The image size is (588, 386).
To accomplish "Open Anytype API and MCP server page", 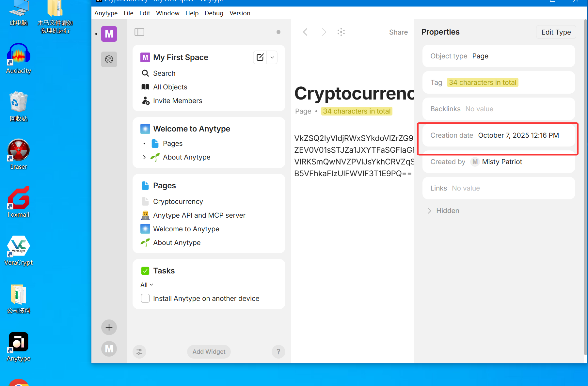I will click(199, 215).
